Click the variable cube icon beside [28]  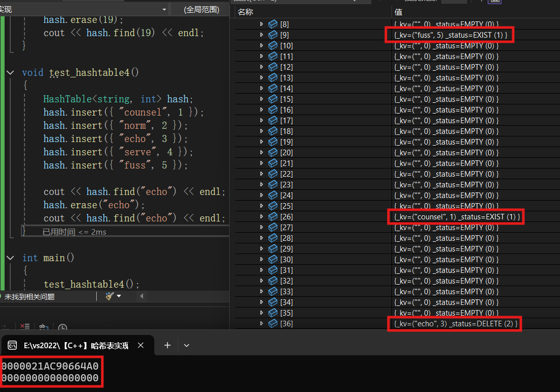click(x=273, y=238)
